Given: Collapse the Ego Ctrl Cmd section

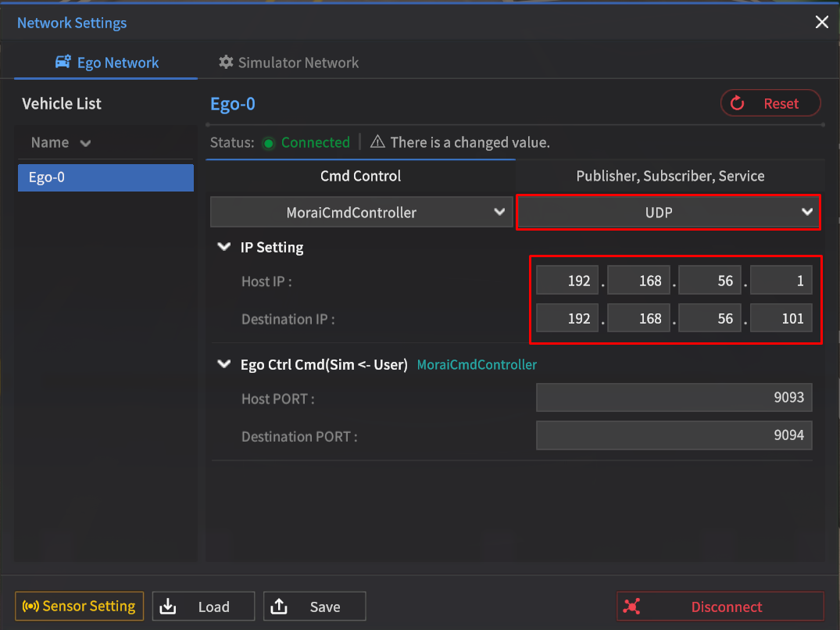Looking at the screenshot, I should tap(224, 364).
